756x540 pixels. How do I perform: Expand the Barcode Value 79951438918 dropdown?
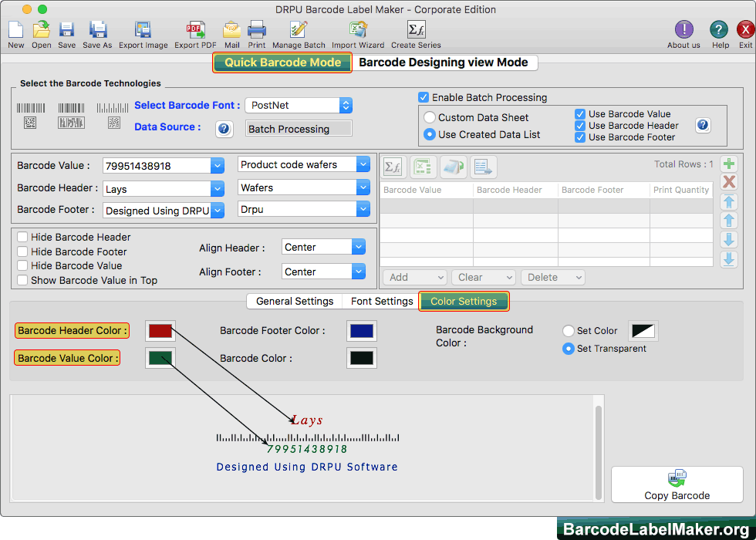218,166
